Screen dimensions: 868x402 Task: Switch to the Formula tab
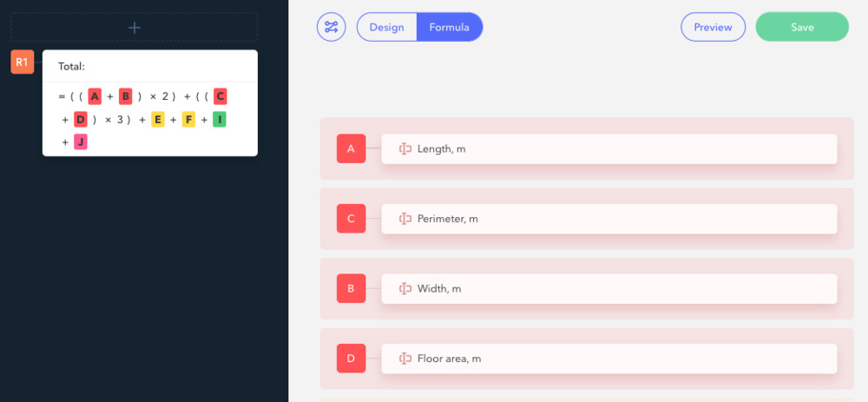(449, 27)
